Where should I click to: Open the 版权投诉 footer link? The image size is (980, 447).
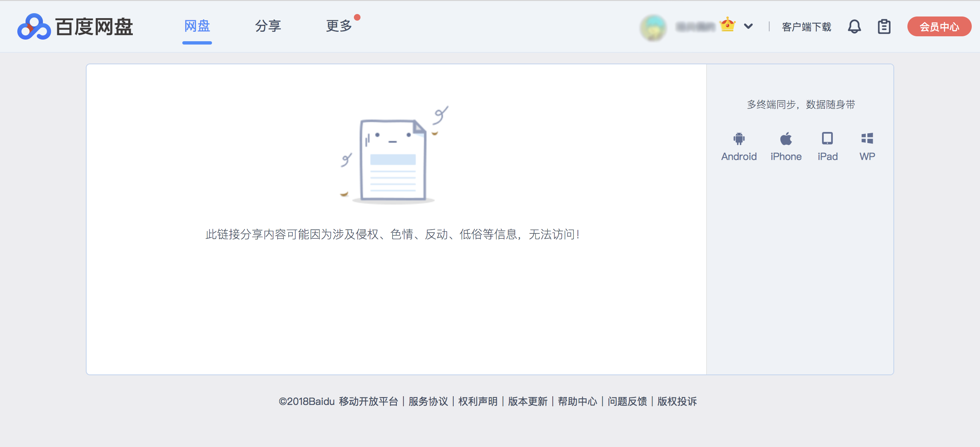[x=677, y=401]
